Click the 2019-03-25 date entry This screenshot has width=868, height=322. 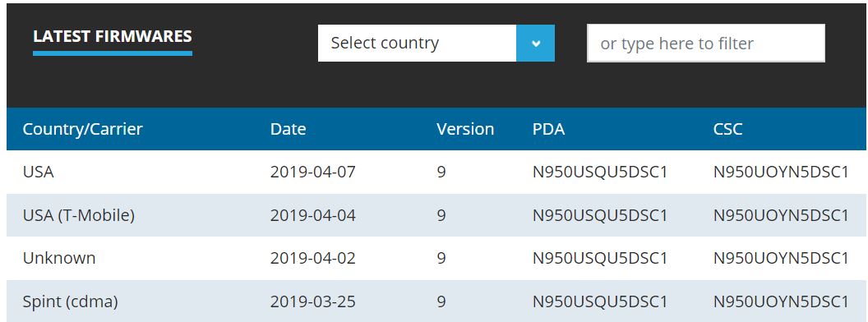click(313, 301)
